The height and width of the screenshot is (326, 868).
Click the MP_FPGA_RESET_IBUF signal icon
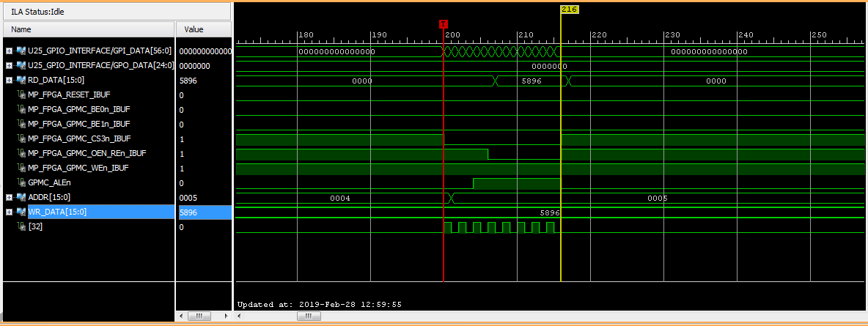[21, 95]
